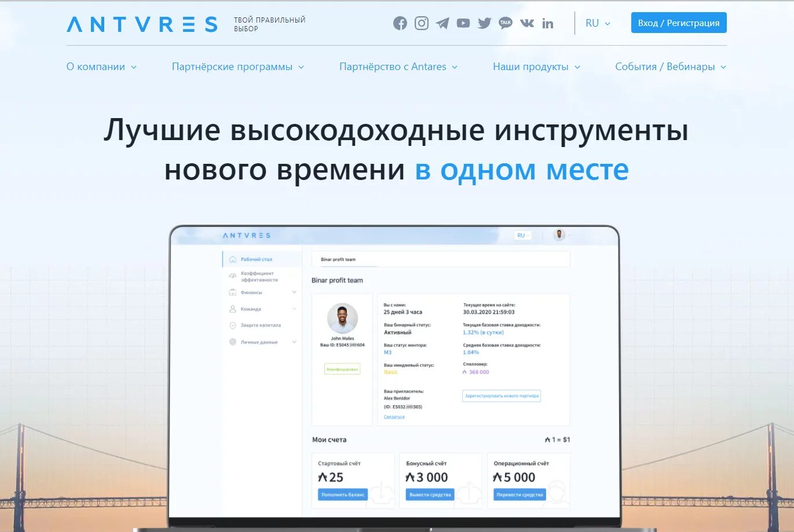Expand the О компании menu

point(102,67)
